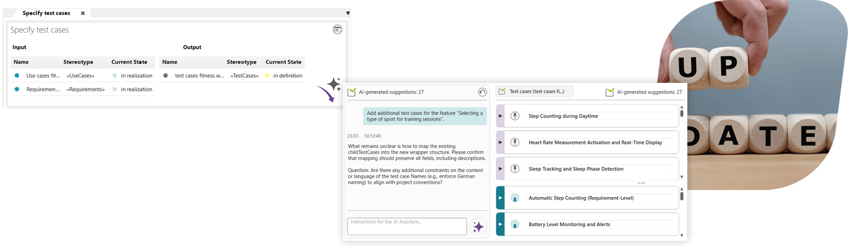Click the 'What remains unclear' AI response paragraph

[416, 152]
